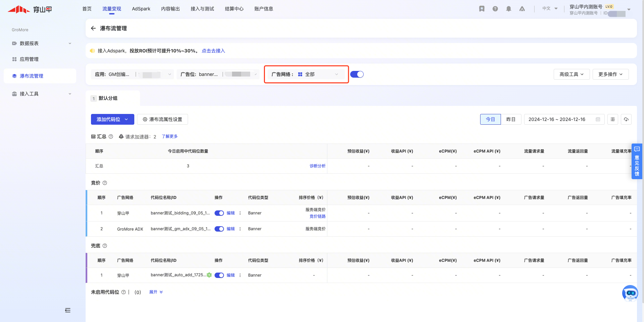Viewport: 644px width, 322px height.
Task: Open 应用管理 in the sidebar
Action: point(29,59)
